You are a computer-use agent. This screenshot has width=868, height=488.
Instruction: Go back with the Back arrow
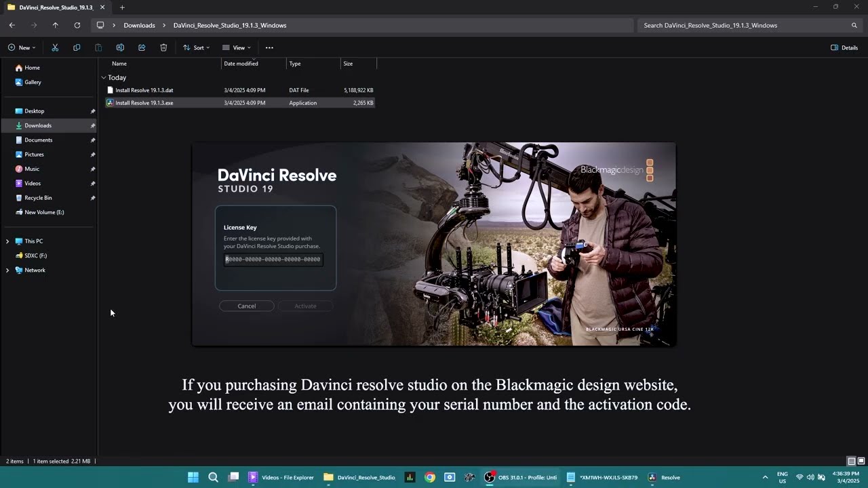(x=12, y=25)
